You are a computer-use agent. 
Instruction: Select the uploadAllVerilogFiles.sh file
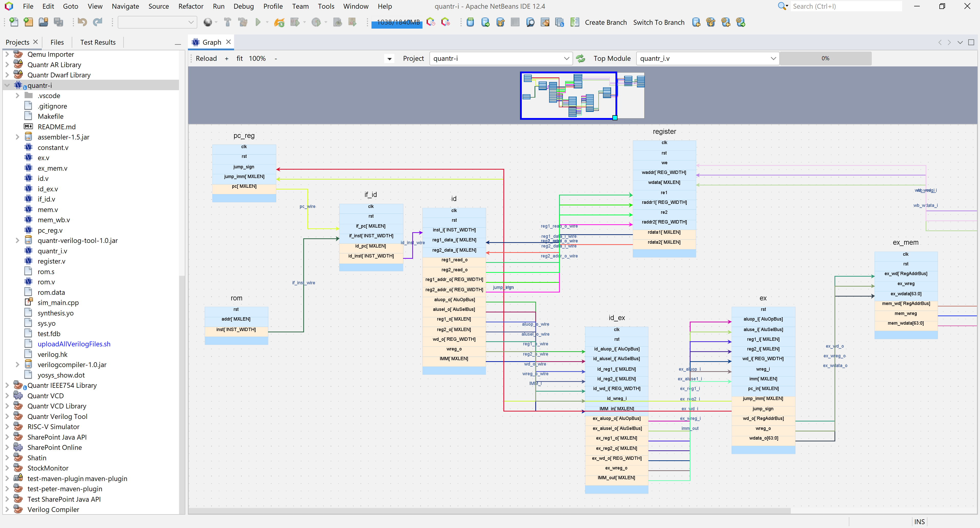pyautogui.click(x=74, y=344)
